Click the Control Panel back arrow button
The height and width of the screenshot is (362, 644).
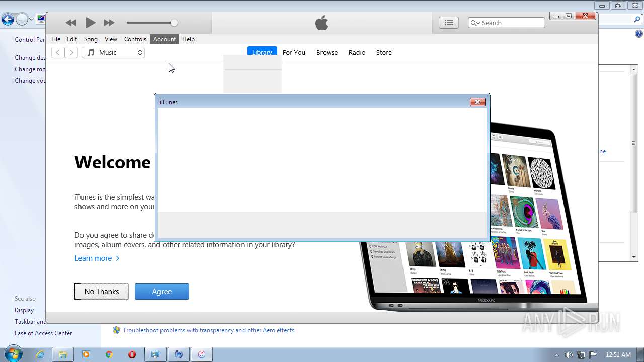click(7, 20)
